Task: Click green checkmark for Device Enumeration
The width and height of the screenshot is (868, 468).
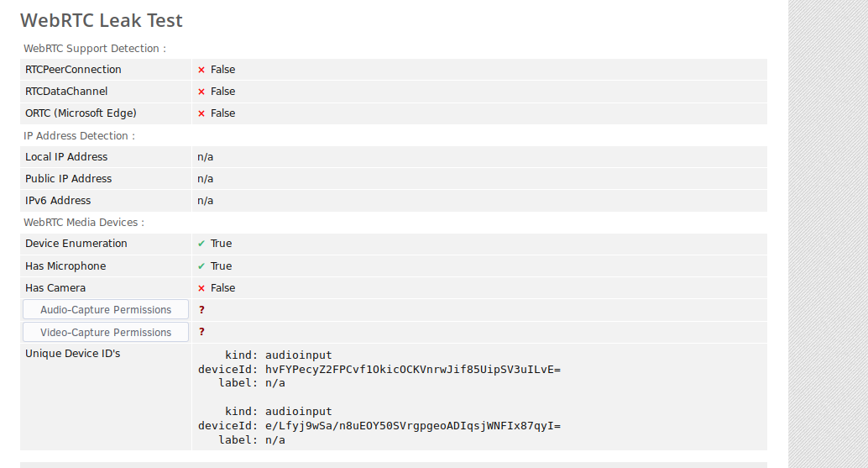Action: coord(201,244)
